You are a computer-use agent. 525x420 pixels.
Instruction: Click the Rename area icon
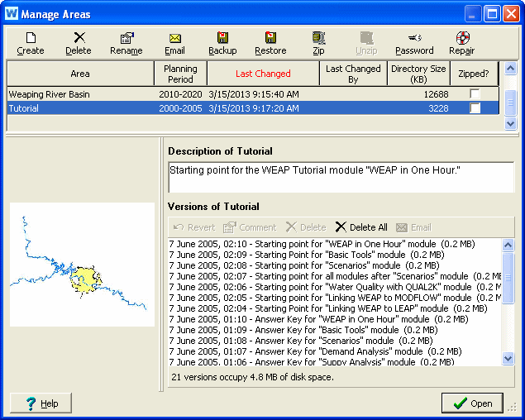coord(126,38)
